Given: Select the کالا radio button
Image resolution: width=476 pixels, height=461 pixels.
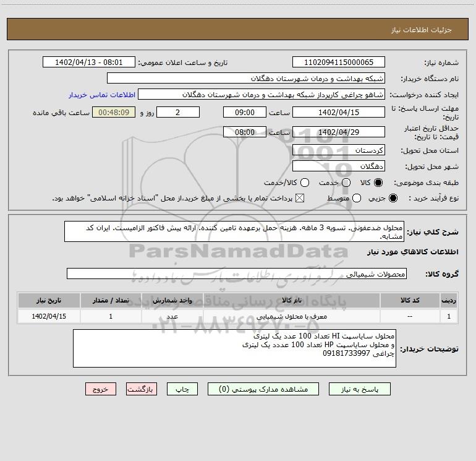Looking at the screenshot, I should coord(378,183).
